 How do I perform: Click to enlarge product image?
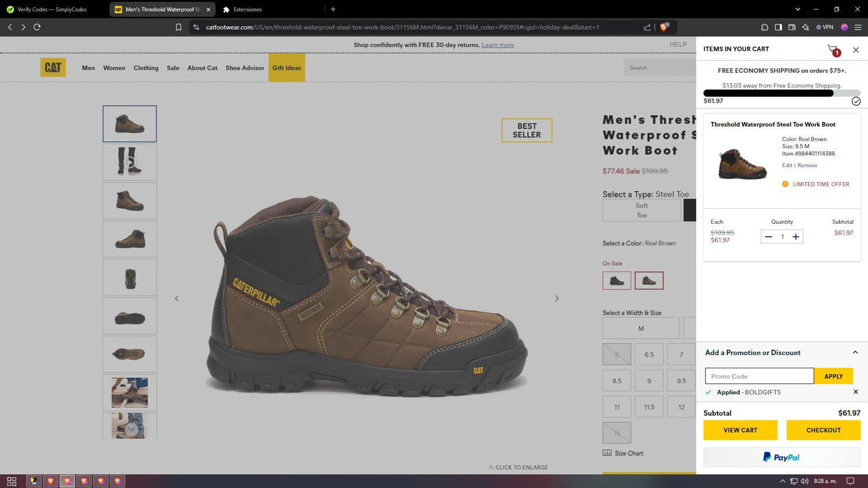[x=518, y=467]
